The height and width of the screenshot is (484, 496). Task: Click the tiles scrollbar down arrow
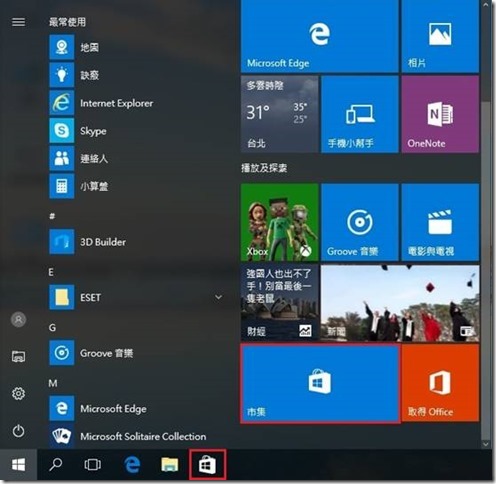(486, 444)
